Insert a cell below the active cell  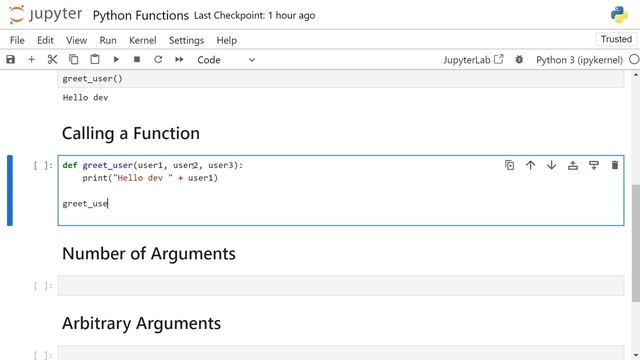pyautogui.click(x=594, y=165)
